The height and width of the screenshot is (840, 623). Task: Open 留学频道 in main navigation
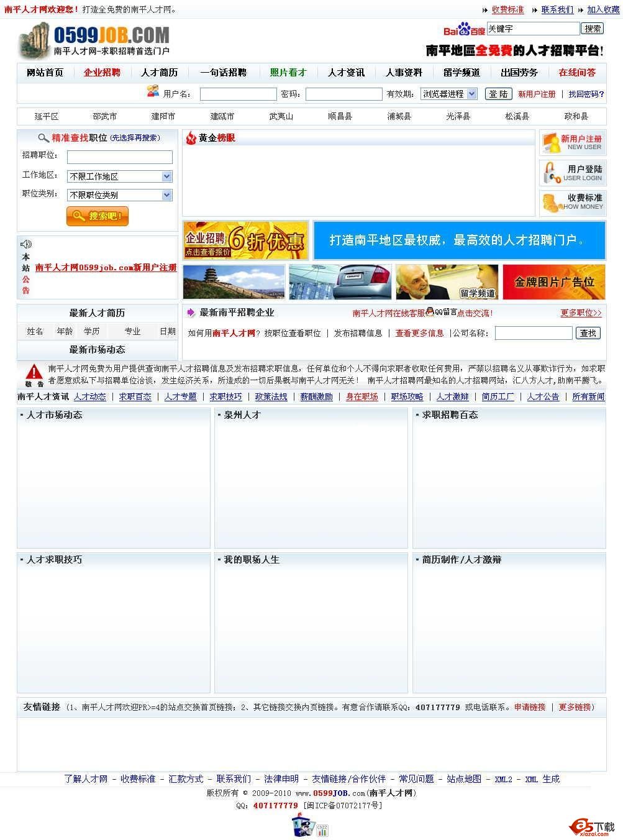click(462, 73)
